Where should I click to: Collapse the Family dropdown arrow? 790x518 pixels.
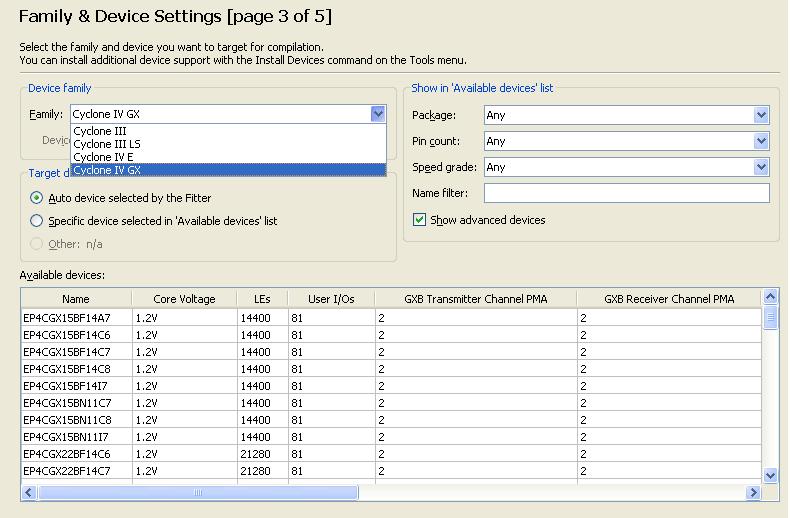point(377,114)
